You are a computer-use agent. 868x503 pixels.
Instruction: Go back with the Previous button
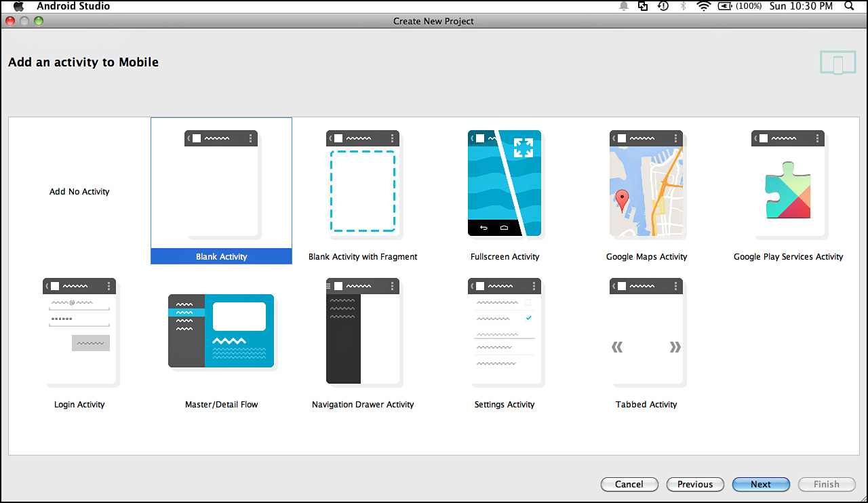point(695,484)
